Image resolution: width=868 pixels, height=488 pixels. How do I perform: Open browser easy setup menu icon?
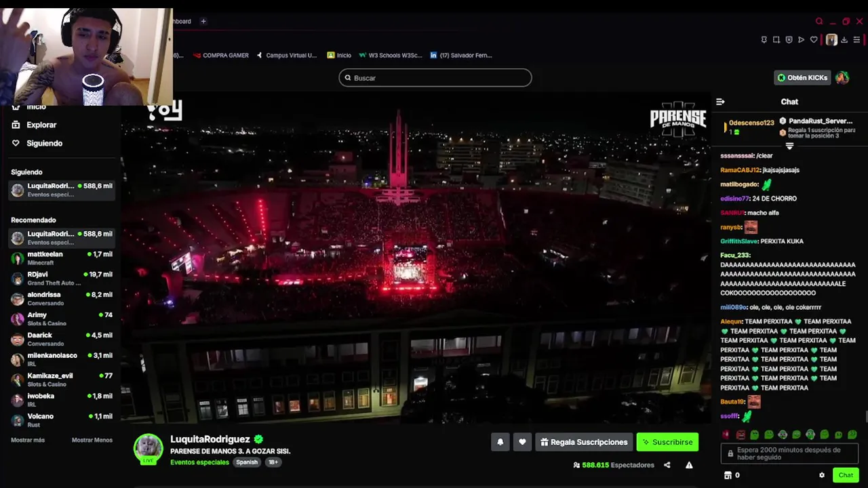click(x=857, y=40)
